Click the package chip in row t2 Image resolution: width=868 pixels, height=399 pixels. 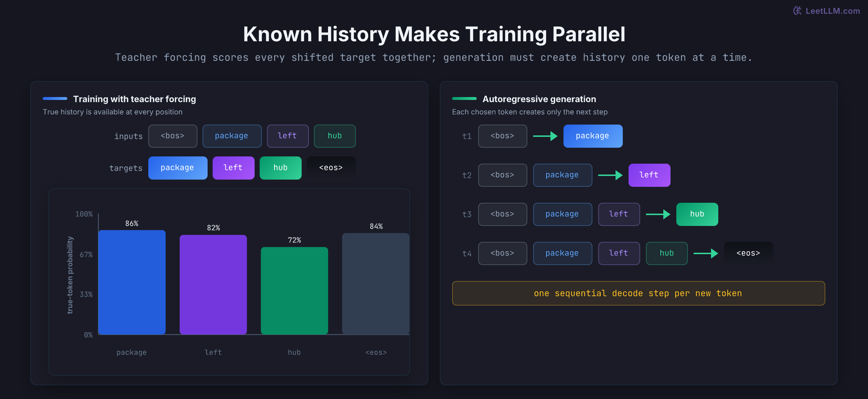coord(563,175)
